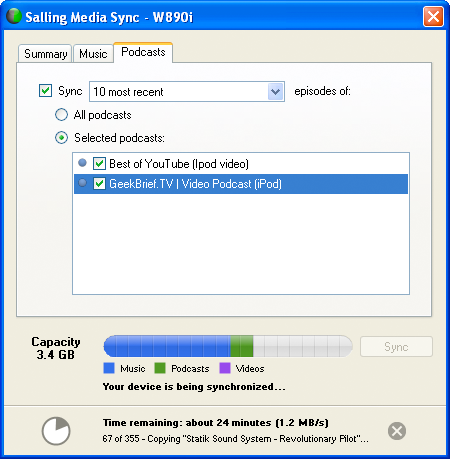Click the 67 of 355 copying status line
This screenshot has width=450, height=459.
tap(235, 439)
